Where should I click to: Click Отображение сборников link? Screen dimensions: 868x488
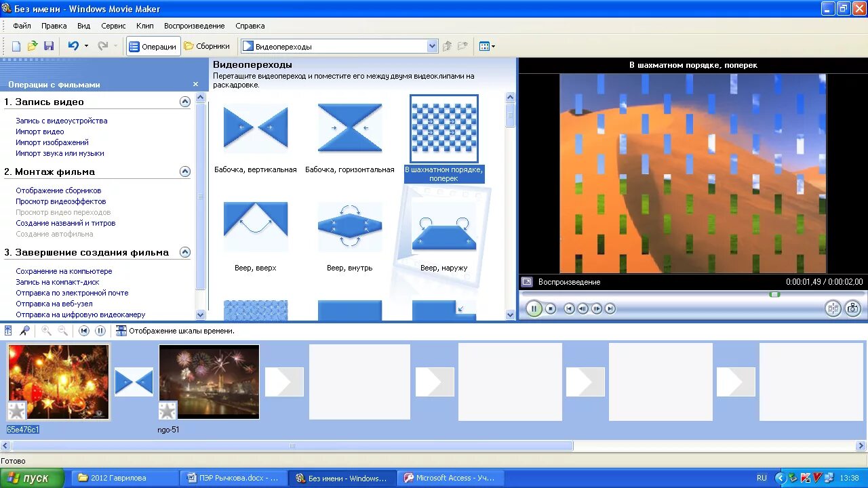tap(58, 190)
